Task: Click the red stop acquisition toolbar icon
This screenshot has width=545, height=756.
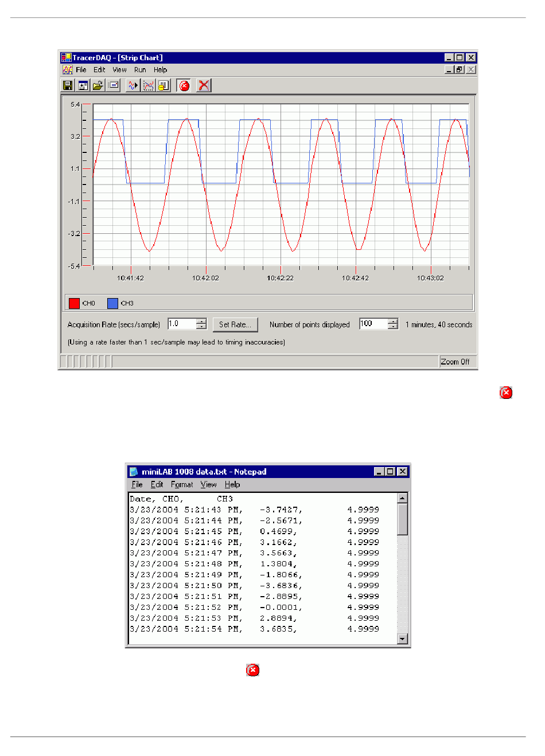Action: (x=184, y=85)
